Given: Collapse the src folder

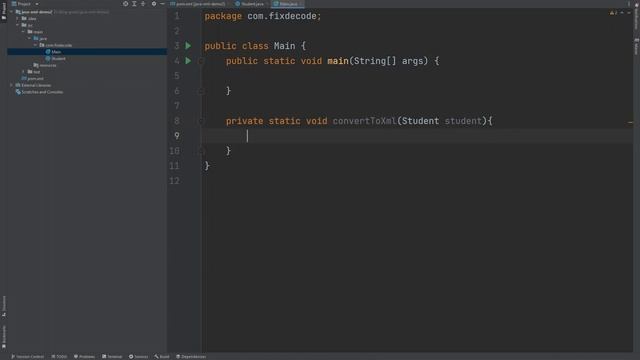Looking at the screenshot, I should point(18,25).
